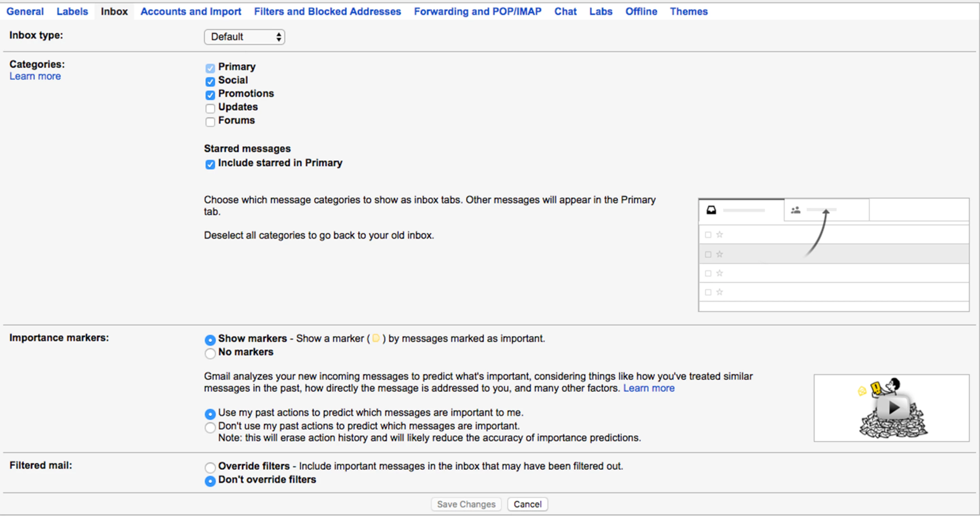Open the Inbox type dropdown
This screenshot has width=980, height=516.
point(244,37)
